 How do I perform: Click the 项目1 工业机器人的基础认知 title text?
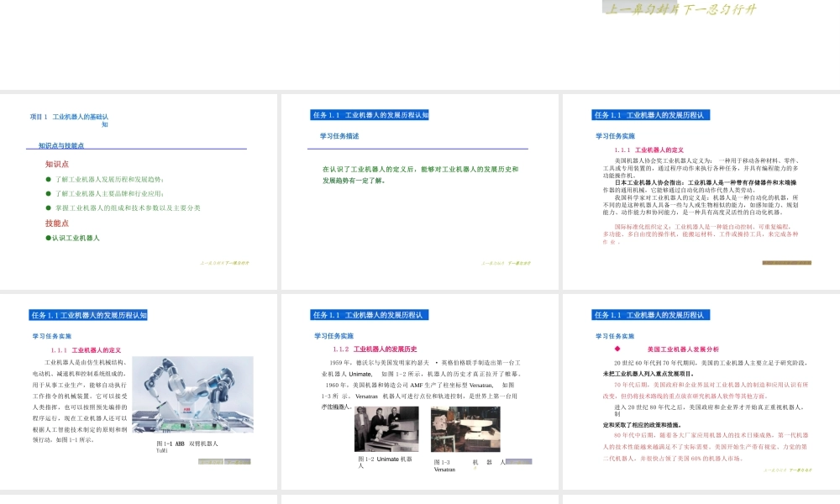click(69, 120)
